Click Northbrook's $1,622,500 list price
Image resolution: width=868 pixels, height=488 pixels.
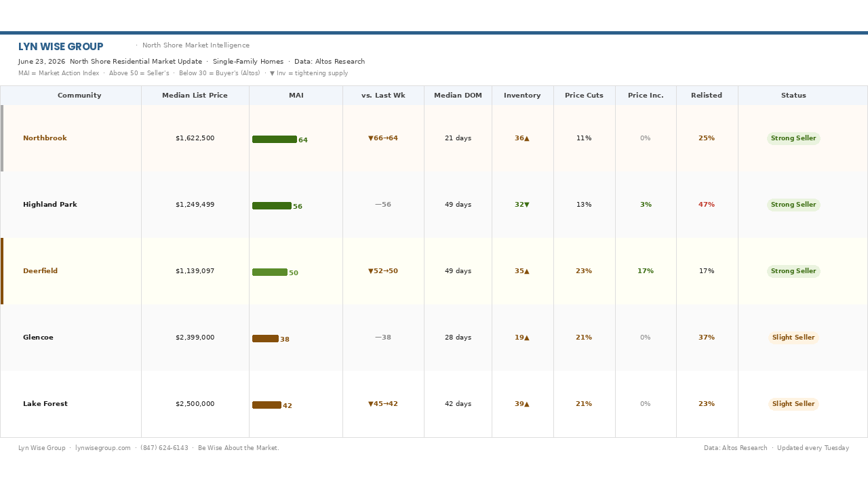pyautogui.click(x=195, y=138)
